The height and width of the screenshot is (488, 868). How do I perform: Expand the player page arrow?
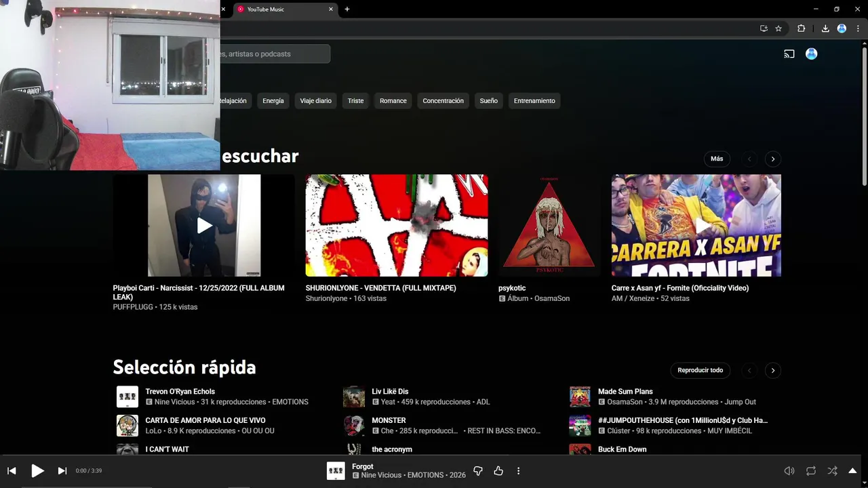tap(853, 471)
